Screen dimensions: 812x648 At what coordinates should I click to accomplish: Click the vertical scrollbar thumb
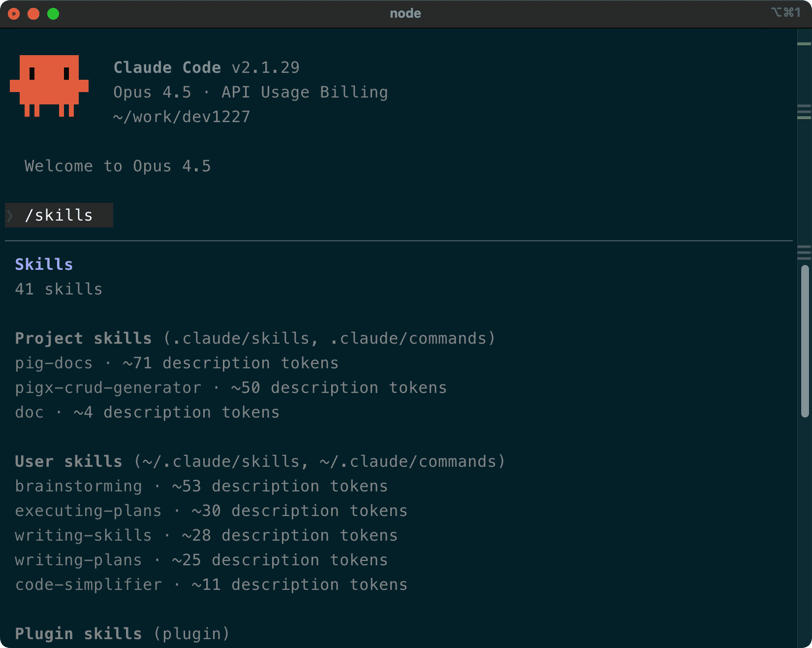(x=805, y=341)
